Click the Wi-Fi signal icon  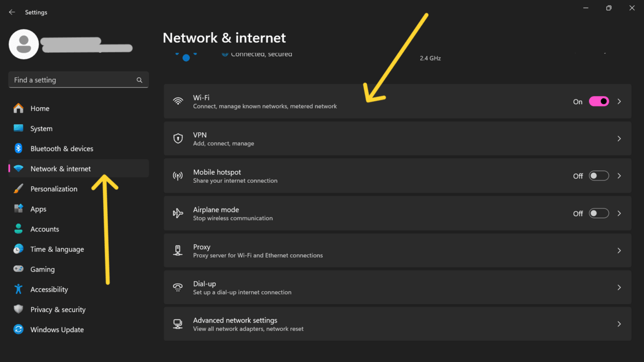pyautogui.click(x=178, y=101)
